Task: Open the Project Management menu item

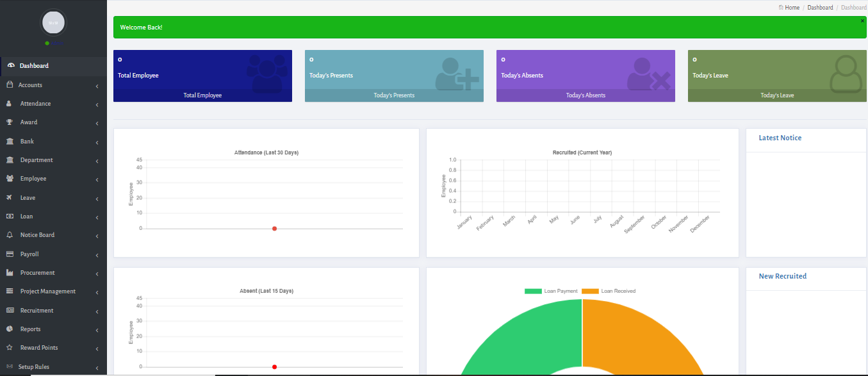Action: pyautogui.click(x=47, y=291)
